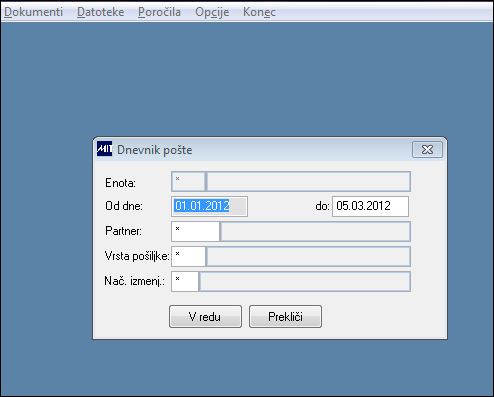This screenshot has height=397, width=494.
Task: Open the Datoteke menu
Action: click(101, 12)
